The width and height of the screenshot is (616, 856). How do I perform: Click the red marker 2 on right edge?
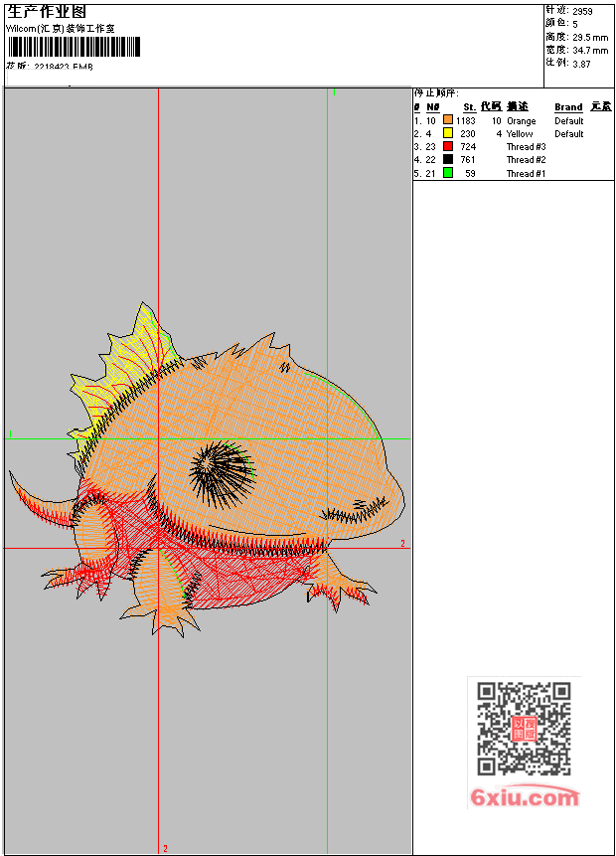pyautogui.click(x=402, y=544)
